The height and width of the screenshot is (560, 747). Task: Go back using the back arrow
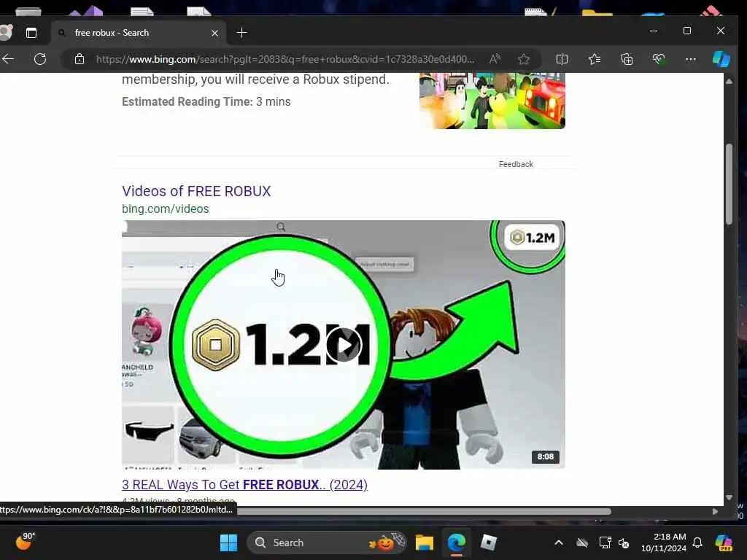pos(8,59)
